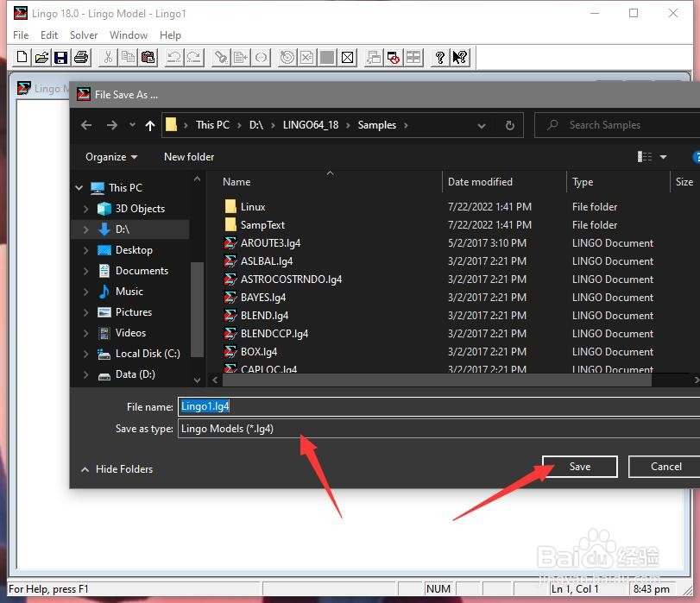
Task: Click the flashlight Find icon
Action: (221, 57)
